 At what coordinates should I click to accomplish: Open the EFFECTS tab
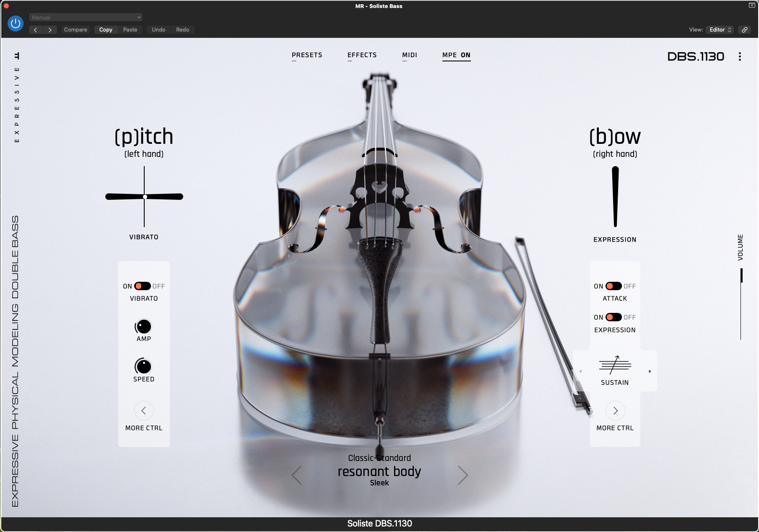coord(362,55)
